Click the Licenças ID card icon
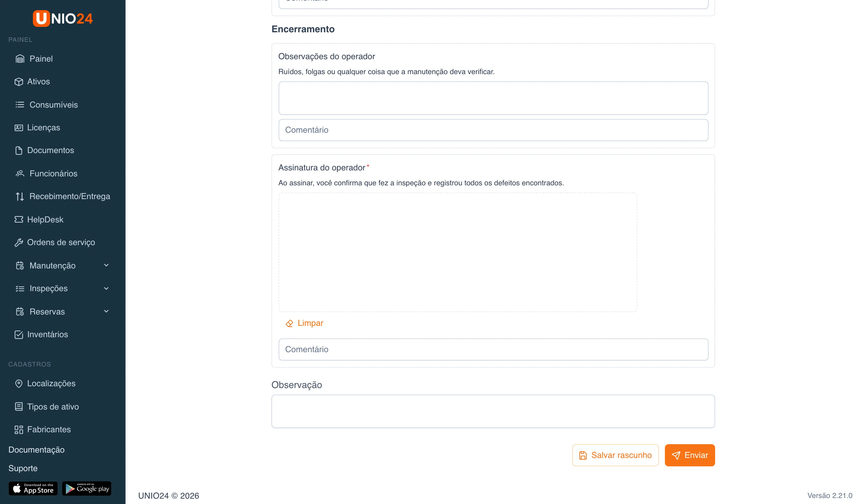The height and width of the screenshot is (504, 861). [19, 128]
